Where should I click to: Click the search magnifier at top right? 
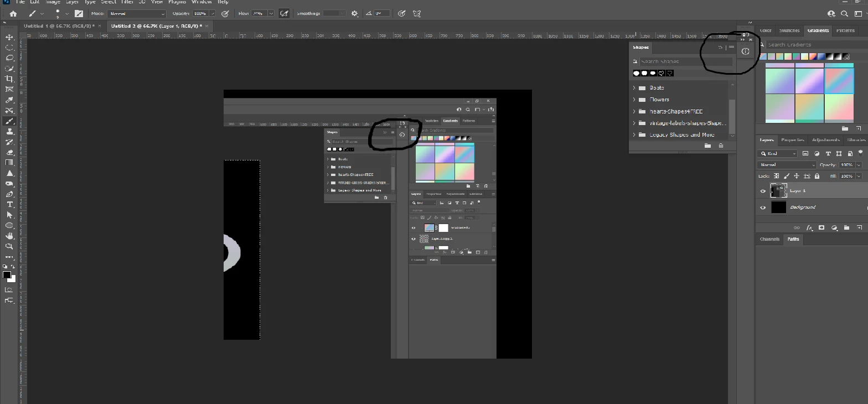[844, 14]
